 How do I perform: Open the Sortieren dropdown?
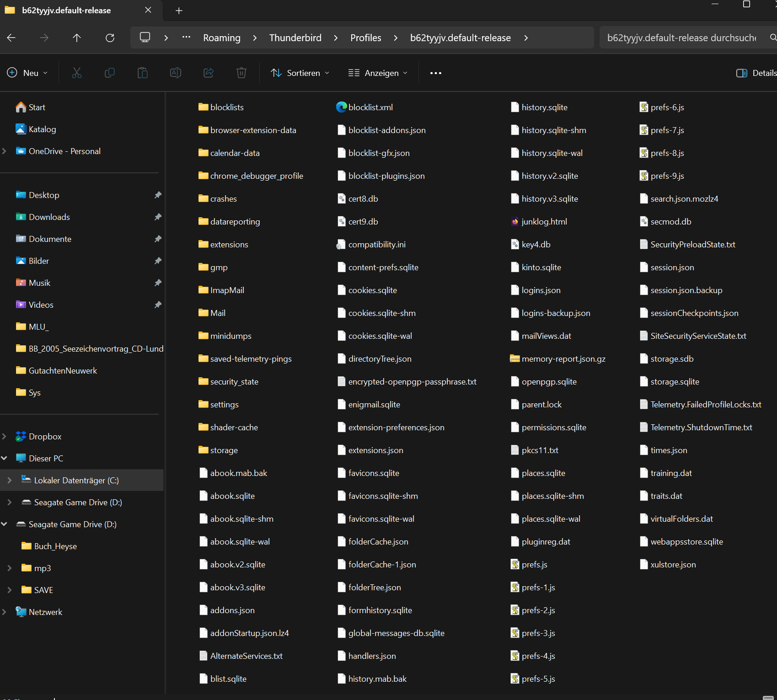click(x=300, y=73)
